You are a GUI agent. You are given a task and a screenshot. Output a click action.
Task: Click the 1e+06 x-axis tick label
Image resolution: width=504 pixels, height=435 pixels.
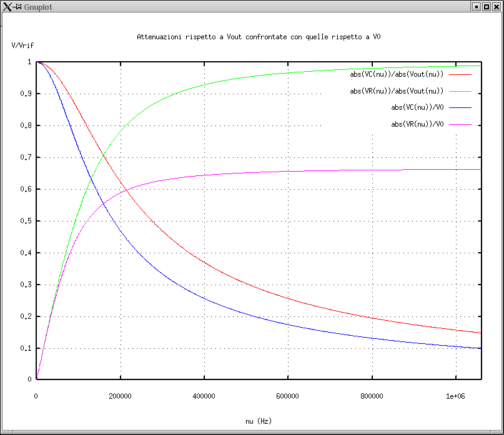coord(455,396)
